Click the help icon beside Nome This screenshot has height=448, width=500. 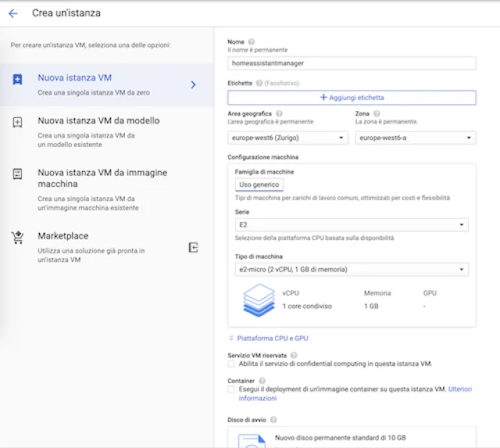[252, 41]
